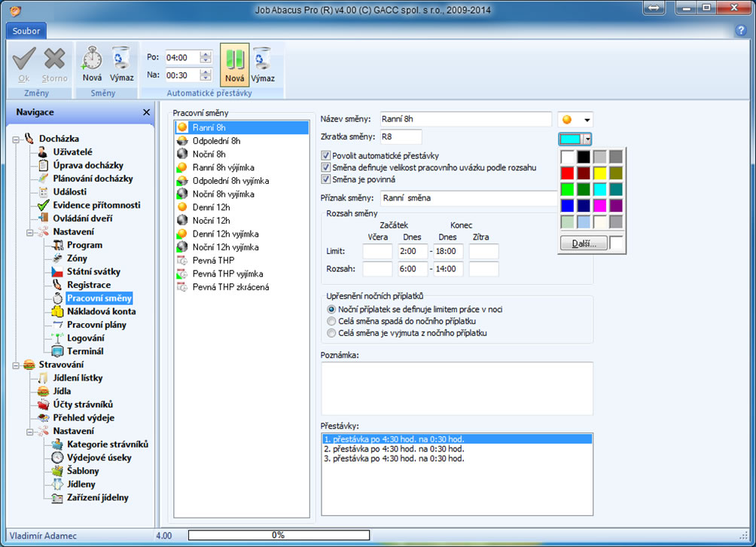
Task: Click Program settings icon
Action: pyautogui.click(x=57, y=245)
